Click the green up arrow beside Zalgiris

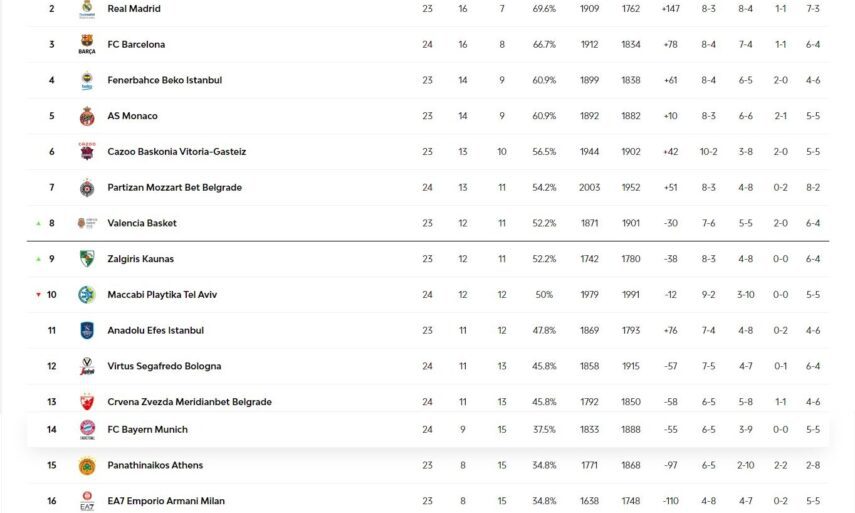tap(38, 259)
